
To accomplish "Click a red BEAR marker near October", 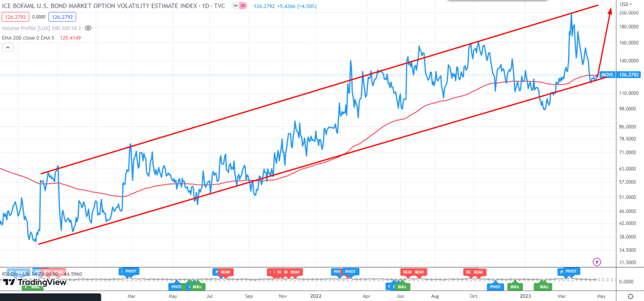I will click(x=478, y=272).
